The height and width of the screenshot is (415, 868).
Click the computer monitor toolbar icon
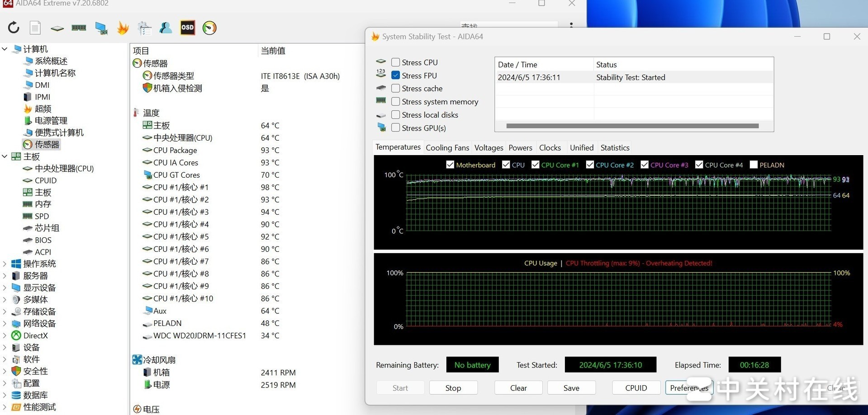coord(101,28)
